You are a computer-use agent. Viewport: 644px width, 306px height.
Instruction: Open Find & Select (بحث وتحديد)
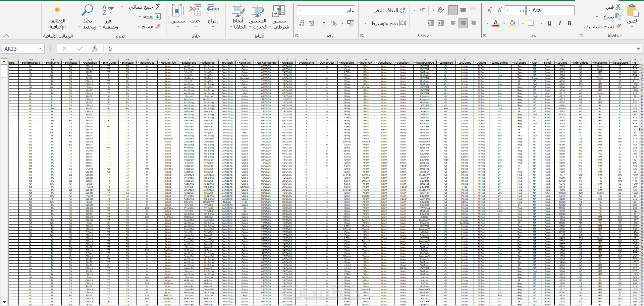tap(88, 16)
